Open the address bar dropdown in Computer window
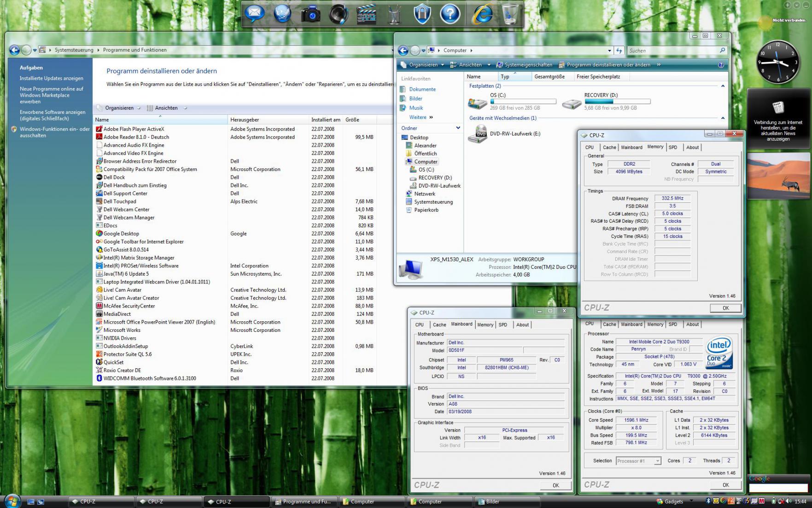The image size is (812, 508). [609, 50]
